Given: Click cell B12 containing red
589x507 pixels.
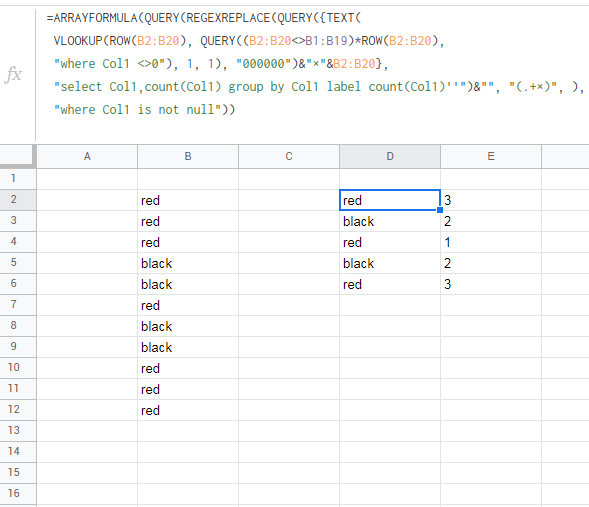Looking at the screenshot, I should pos(188,410).
